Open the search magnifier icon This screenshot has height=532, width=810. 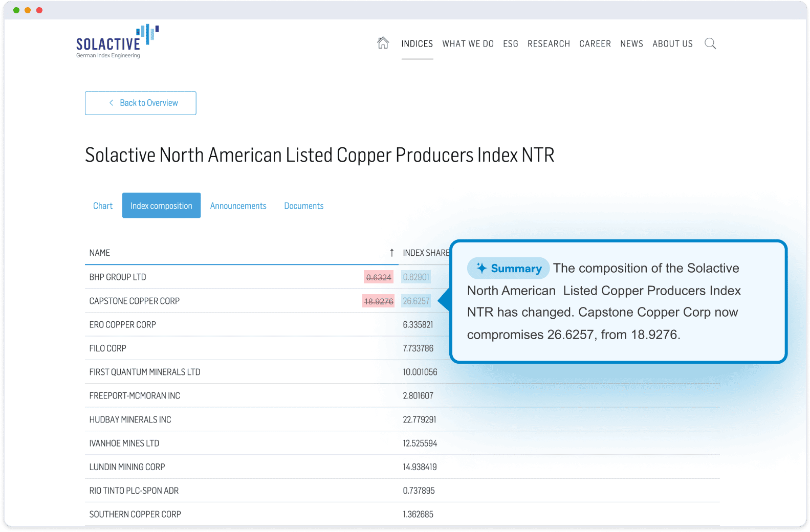(x=710, y=43)
